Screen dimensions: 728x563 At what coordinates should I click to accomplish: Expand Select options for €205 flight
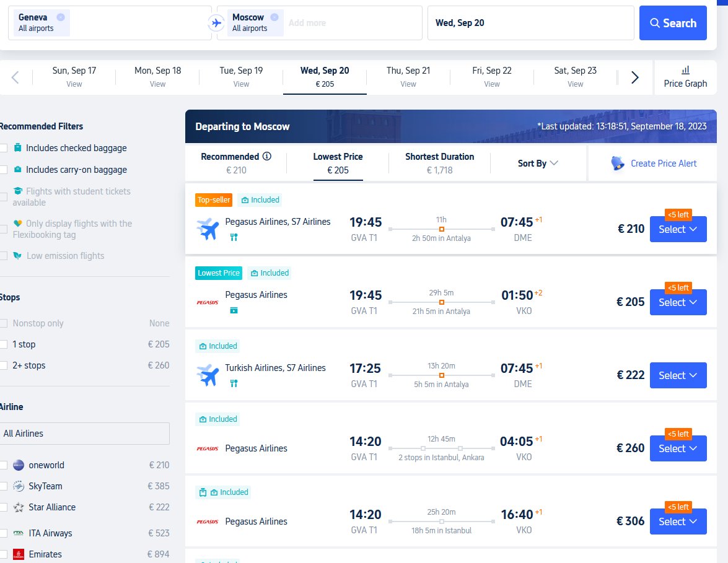tap(678, 302)
